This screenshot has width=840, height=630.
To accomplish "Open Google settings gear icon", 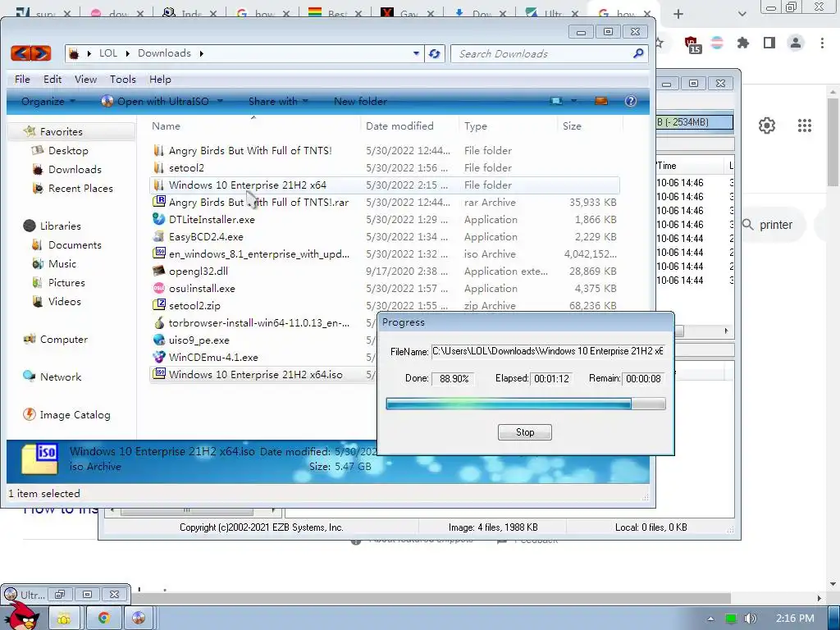I will pyautogui.click(x=767, y=126).
